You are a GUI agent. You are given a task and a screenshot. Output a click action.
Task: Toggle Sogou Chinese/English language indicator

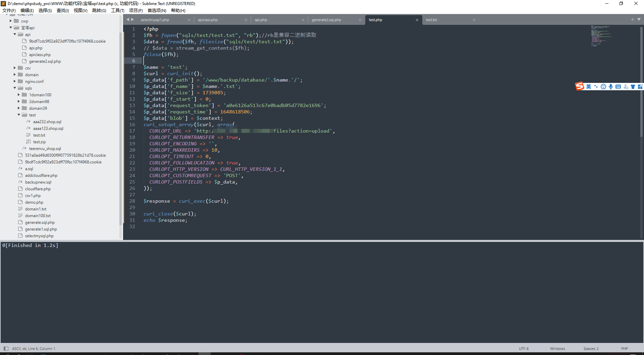pos(589,87)
